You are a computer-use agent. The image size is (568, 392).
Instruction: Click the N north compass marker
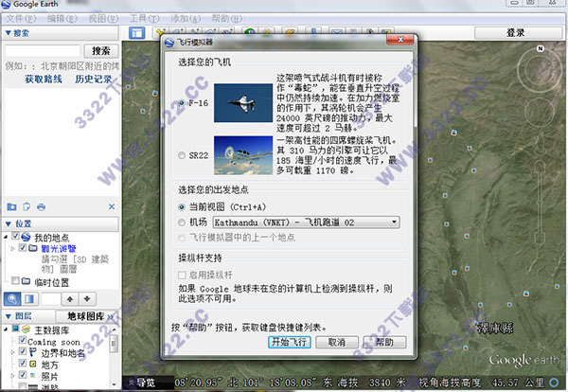pos(541,48)
